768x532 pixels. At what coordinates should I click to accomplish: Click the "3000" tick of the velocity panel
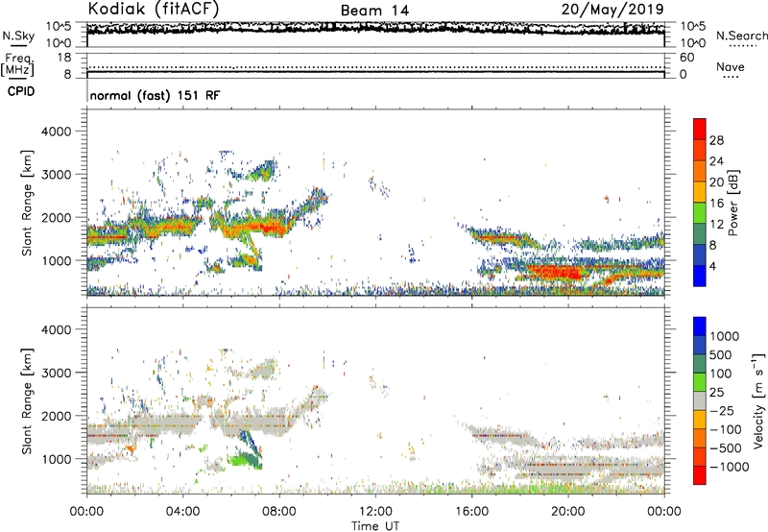click(56, 373)
